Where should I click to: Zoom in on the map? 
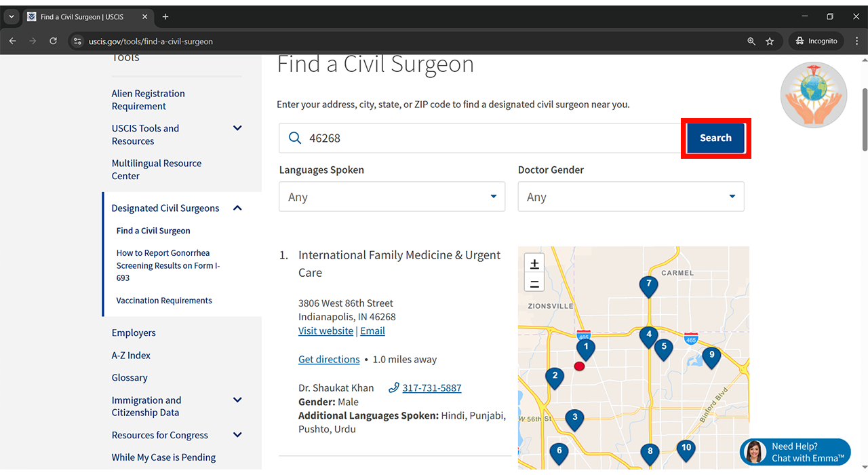(534, 263)
